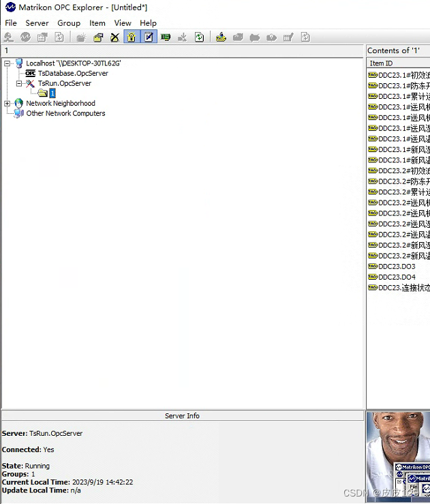Select group '1' under TsRun.OpcServer
Viewport: 430px width, 504px height.
(52, 93)
